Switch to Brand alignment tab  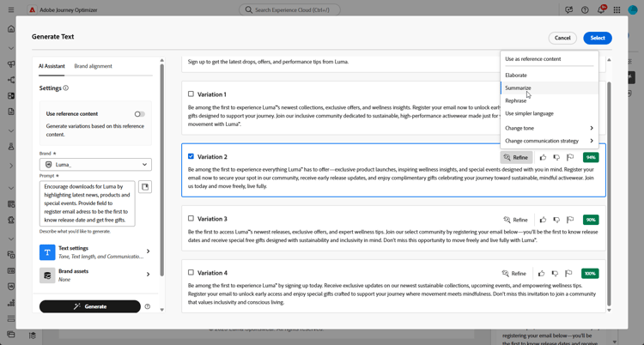pyautogui.click(x=94, y=66)
